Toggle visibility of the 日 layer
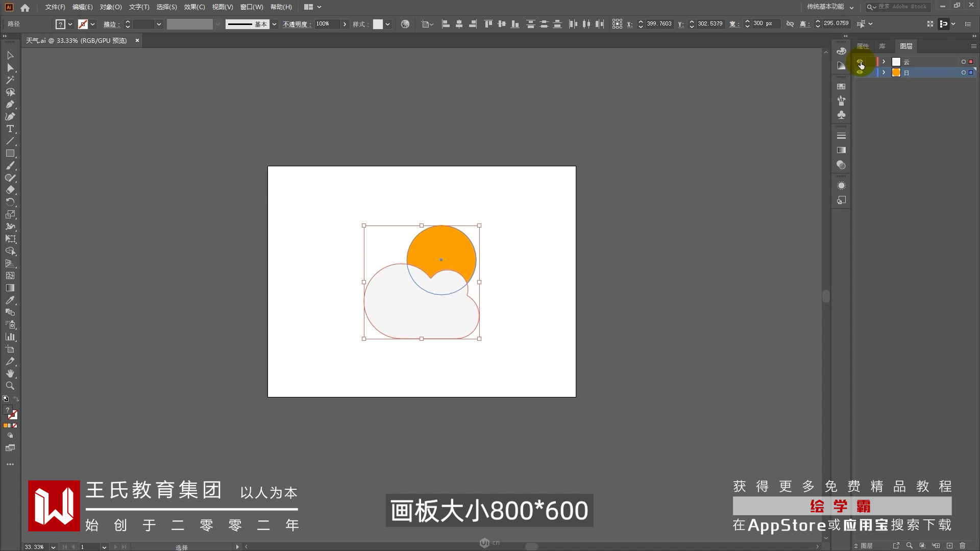This screenshot has width=980, height=551. coord(860,72)
